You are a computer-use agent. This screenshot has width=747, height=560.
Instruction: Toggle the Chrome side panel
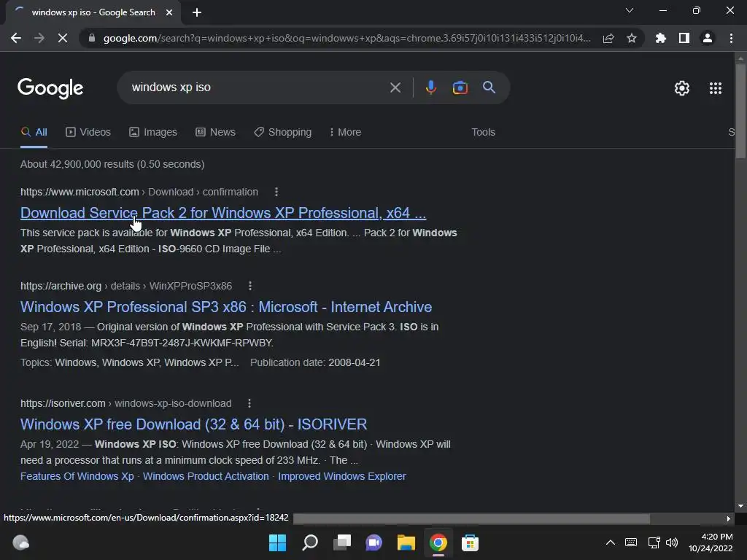click(x=684, y=38)
